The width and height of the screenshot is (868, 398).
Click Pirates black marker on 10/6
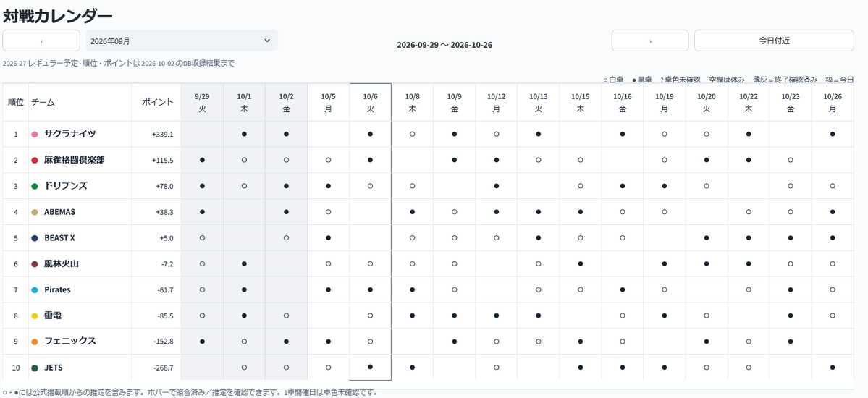click(x=371, y=289)
